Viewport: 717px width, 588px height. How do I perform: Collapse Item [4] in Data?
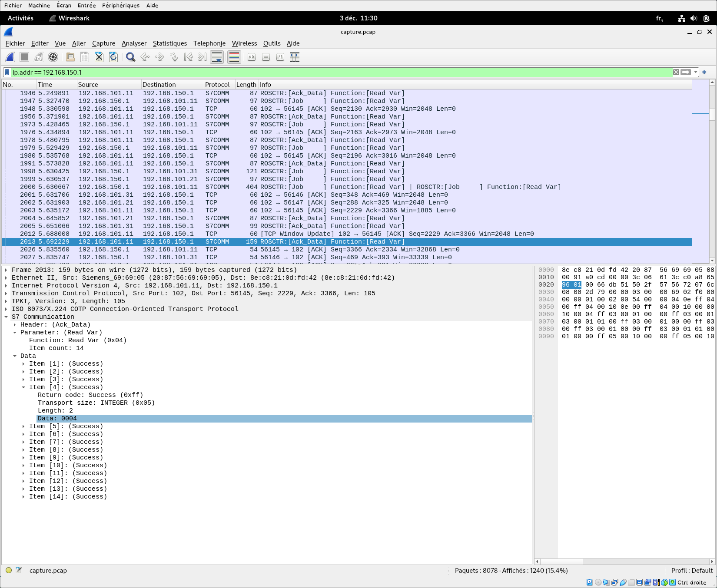(x=23, y=387)
